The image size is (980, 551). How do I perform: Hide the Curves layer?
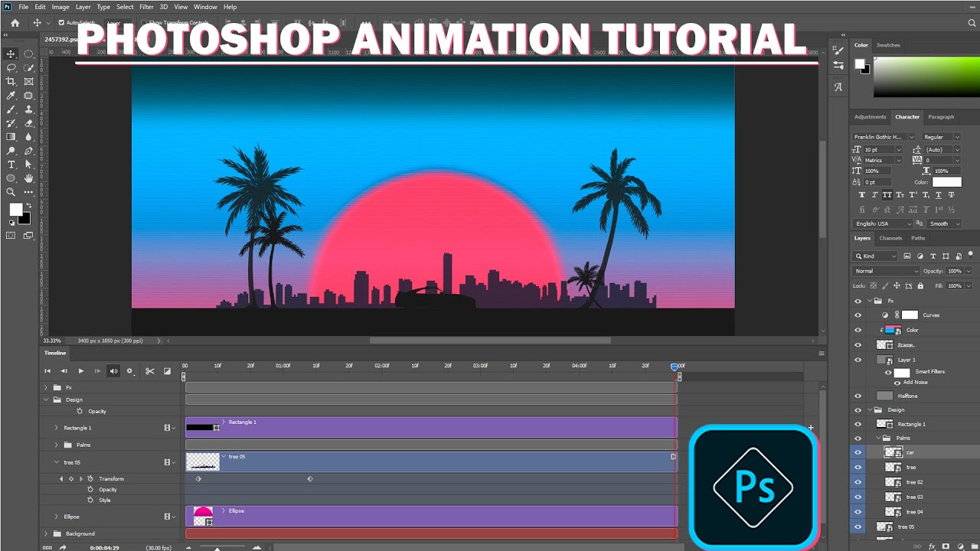(x=857, y=315)
